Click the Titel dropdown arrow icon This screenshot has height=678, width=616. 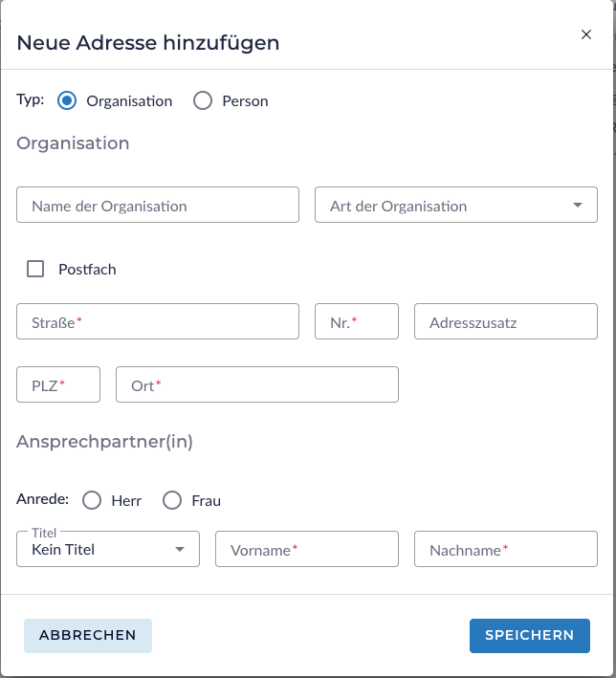click(180, 550)
